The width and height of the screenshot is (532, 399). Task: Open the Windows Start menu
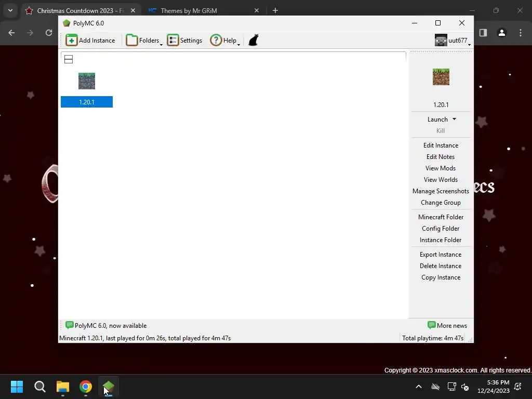(x=17, y=387)
